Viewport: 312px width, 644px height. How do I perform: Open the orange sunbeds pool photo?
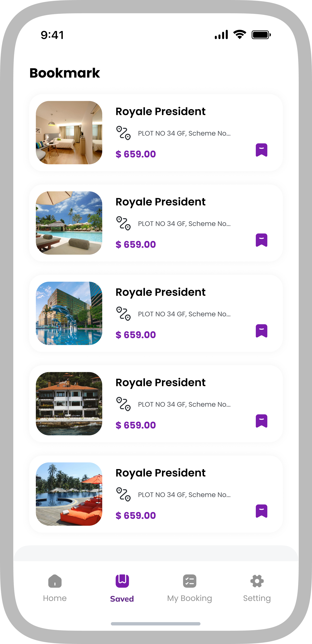pyautogui.click(x=69, y=494)
